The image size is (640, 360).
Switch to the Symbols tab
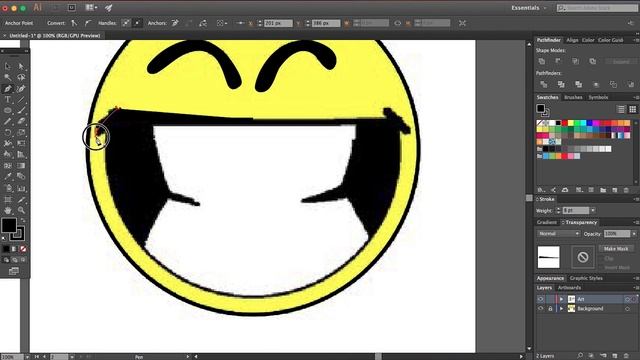coord(598,98)
